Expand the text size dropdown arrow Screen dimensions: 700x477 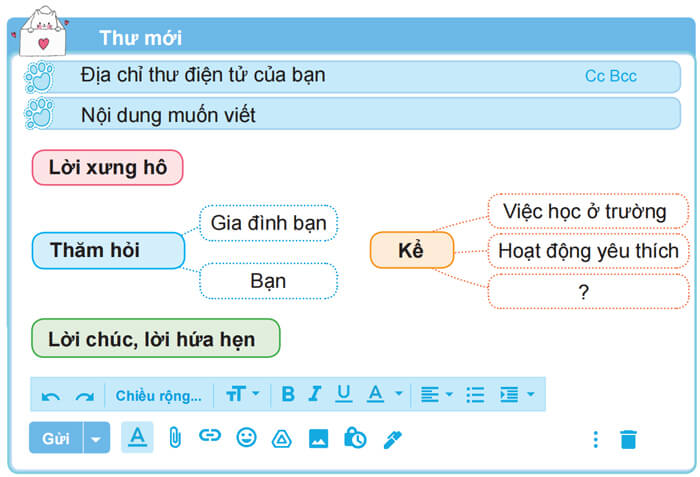point(256,393)
